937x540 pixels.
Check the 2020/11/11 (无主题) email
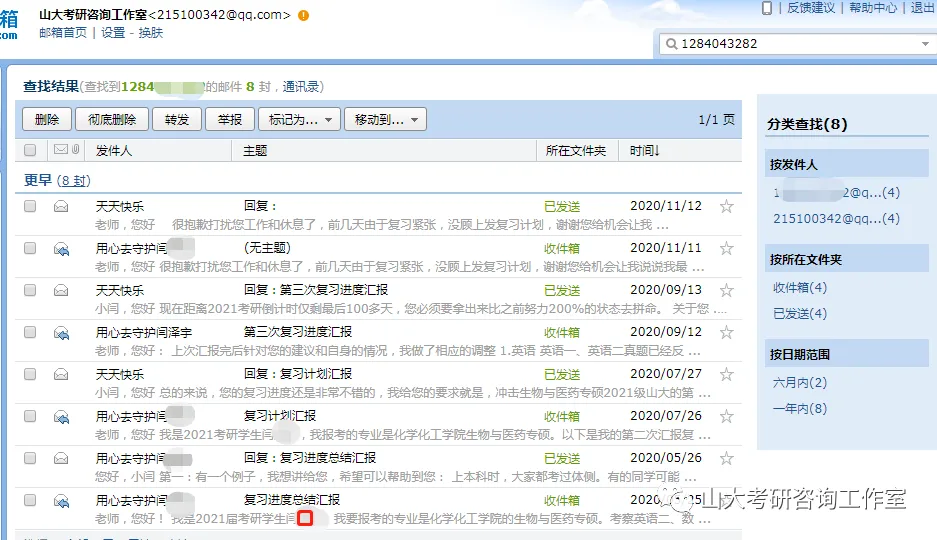click(30, 248)
